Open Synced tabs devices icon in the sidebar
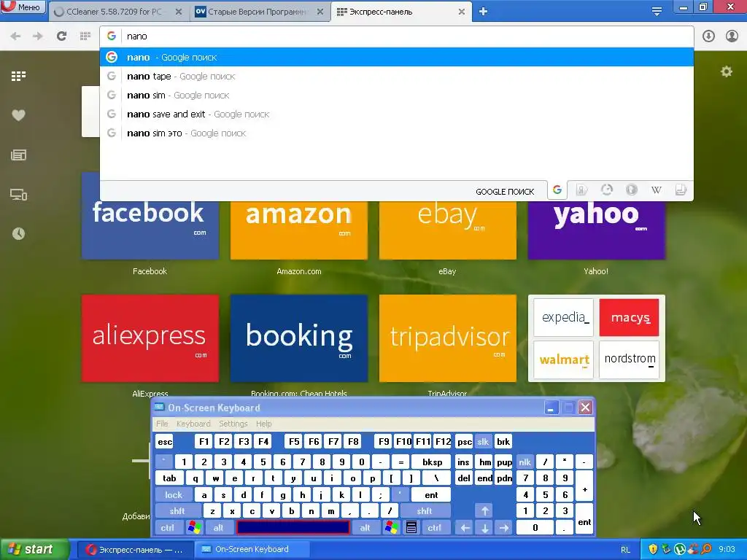747x560 pixels. pos(18,194)
